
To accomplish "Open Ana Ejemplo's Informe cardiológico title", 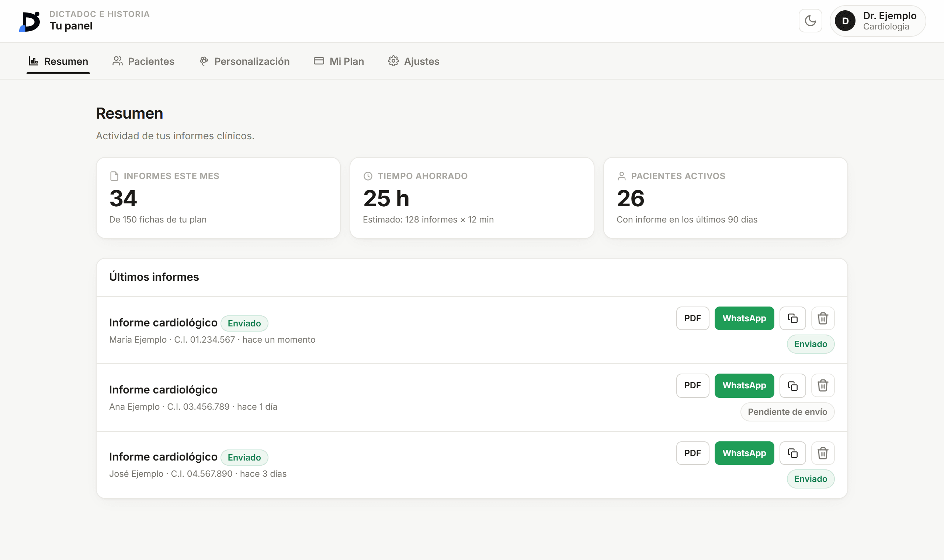I will 163,389.
